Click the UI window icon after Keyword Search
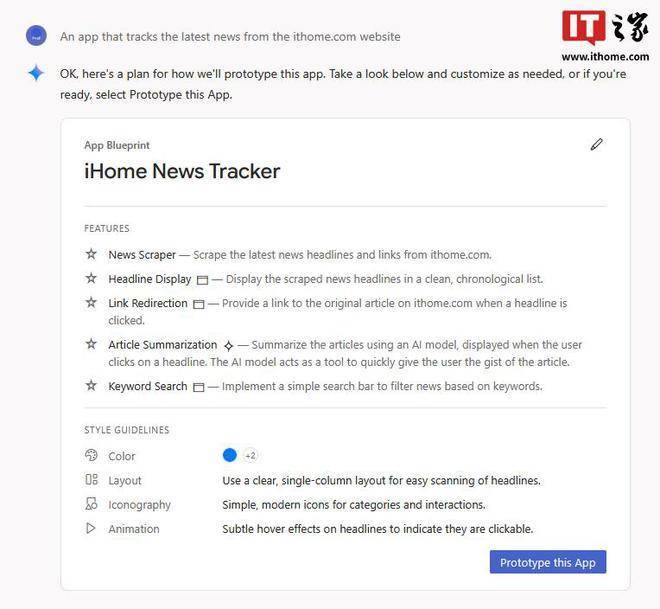This screenshot has height=609, width=660. pyautogui.click(x=198, y=387)
